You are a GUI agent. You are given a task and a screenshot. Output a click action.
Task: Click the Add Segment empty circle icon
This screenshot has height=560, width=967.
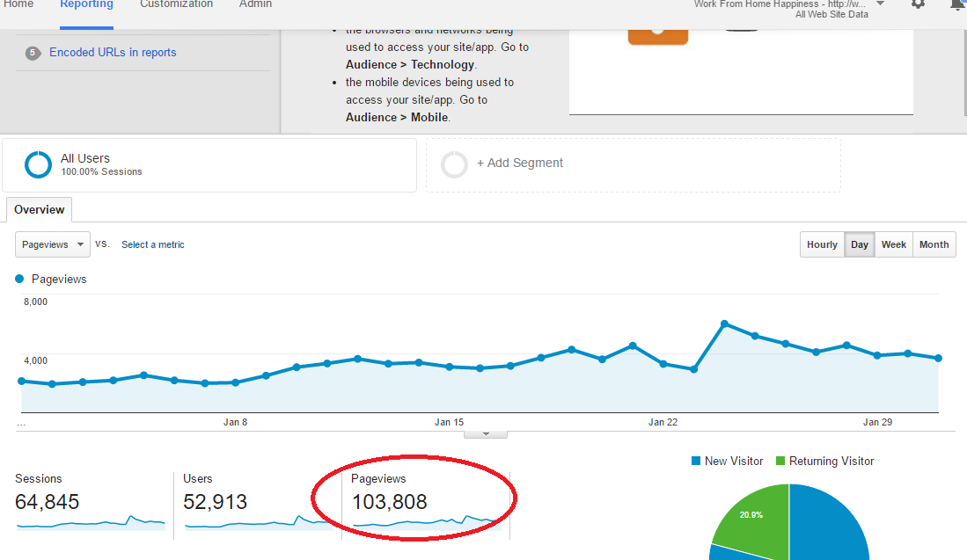455,164
